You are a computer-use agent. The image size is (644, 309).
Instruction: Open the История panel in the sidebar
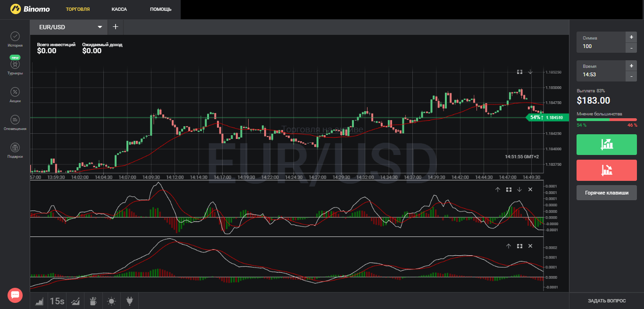click(x=15, y=40)
